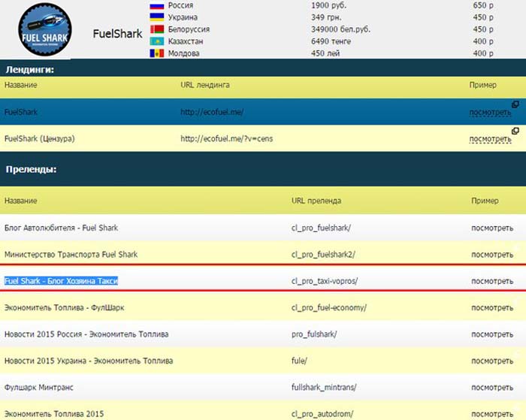The image size is (526, 420).
Task: Click Новости 2015 Россия row name
Action: click(86, 334)
